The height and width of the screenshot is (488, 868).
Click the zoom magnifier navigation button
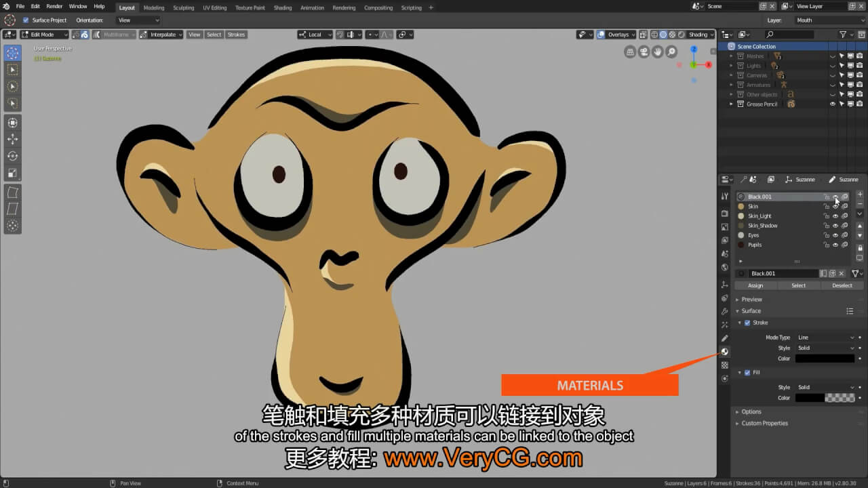(x=671, y=52)
